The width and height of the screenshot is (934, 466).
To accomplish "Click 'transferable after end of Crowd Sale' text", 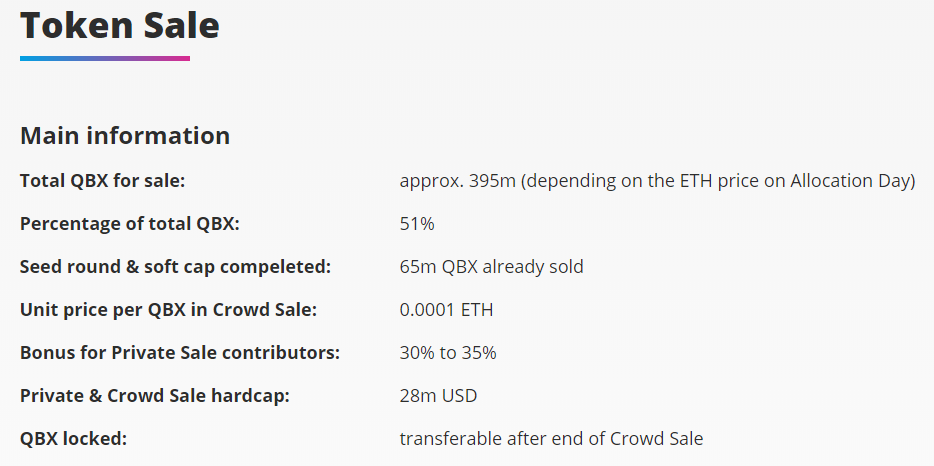I will (x=551, y=439).
